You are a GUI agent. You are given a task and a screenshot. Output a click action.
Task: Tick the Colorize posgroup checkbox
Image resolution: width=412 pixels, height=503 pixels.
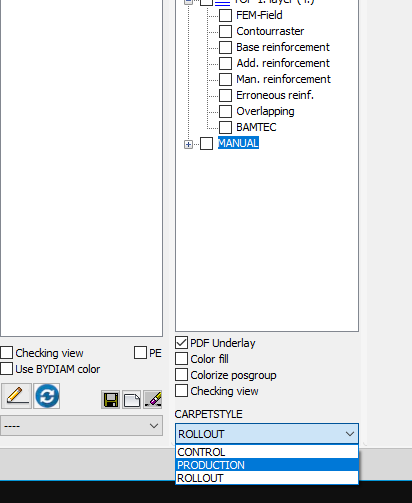pos(181,375)
